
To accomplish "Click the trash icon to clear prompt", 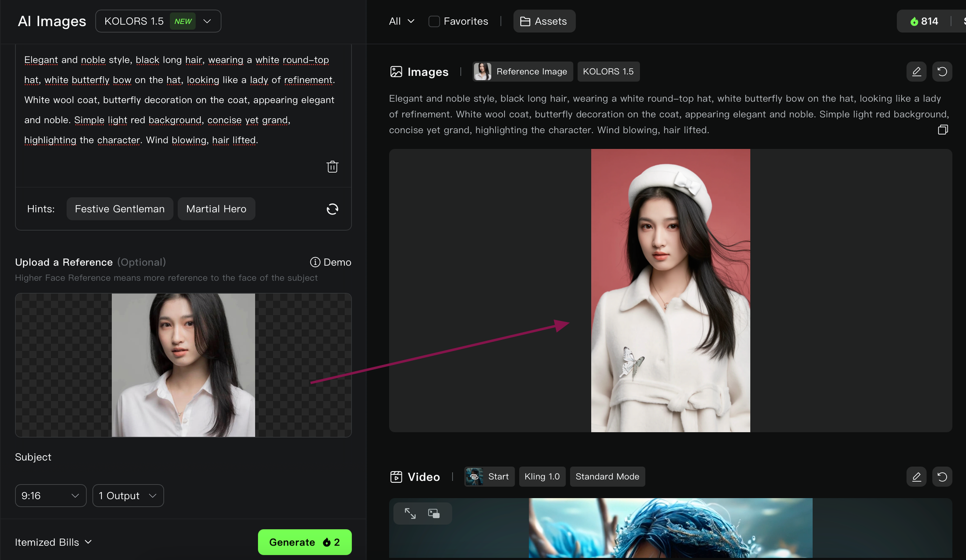I will pyautogui.click(x=332, y=167).
